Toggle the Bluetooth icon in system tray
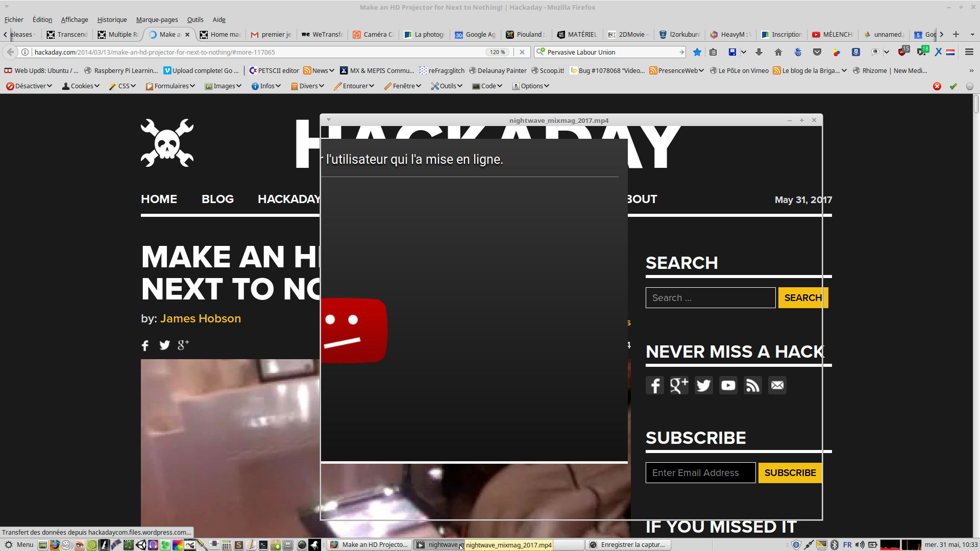The height and width of the screenshot is (551, 980). point(835,544)
